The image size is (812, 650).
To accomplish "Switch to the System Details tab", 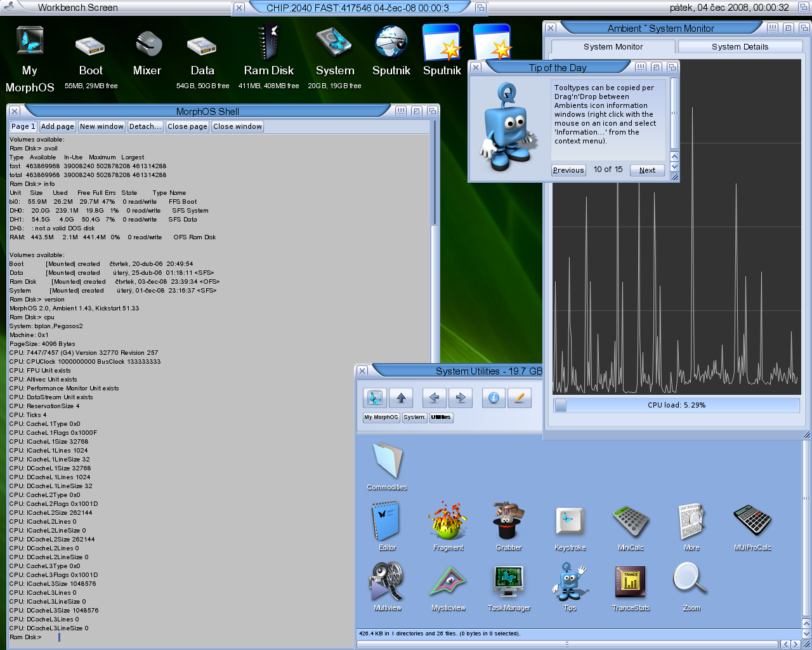I will pyautogui.click(x=740, y=47).
